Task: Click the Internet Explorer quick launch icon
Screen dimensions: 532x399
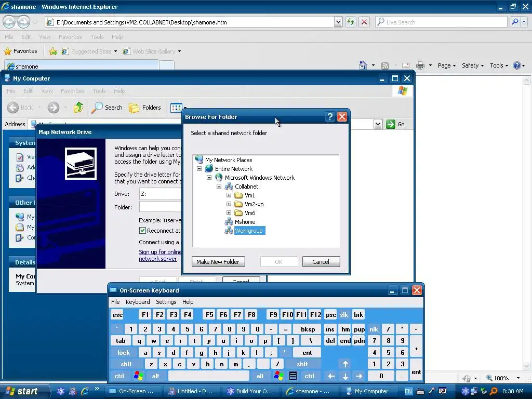Action: tap(85, 391)
